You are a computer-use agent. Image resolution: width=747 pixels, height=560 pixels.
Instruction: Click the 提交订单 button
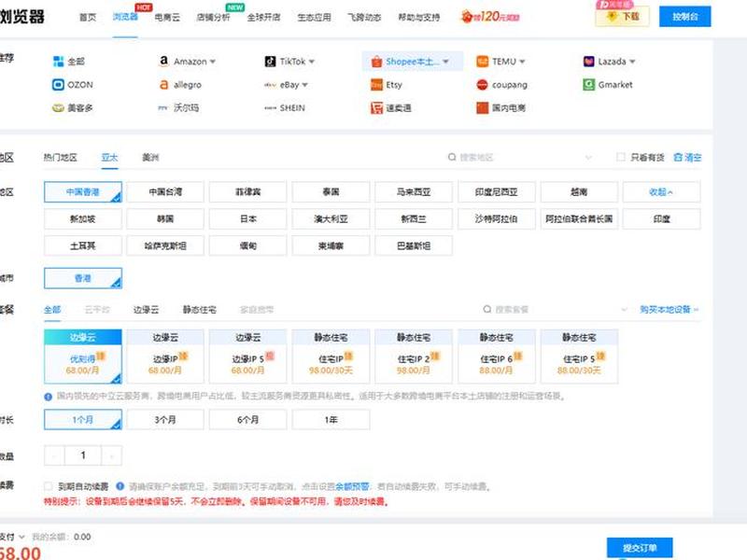[640, 548]
